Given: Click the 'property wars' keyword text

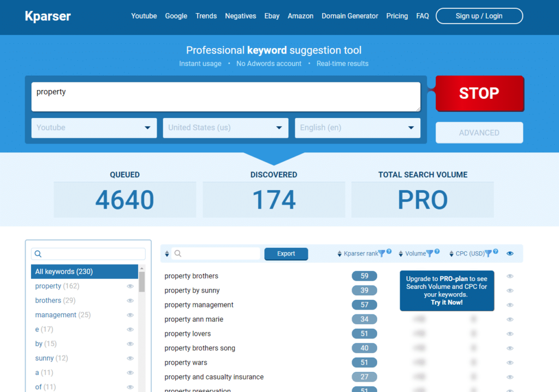Looking at the screenshot, I should pos(186,363).
